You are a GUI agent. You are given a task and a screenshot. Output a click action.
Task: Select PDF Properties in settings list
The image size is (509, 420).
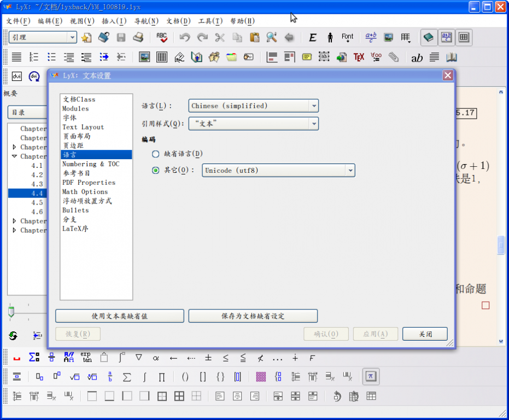click(89, 183)
